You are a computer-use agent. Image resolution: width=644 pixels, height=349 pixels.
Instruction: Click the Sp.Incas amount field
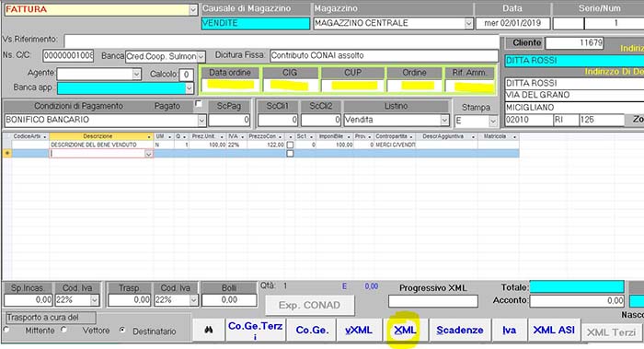pos(29,300)
